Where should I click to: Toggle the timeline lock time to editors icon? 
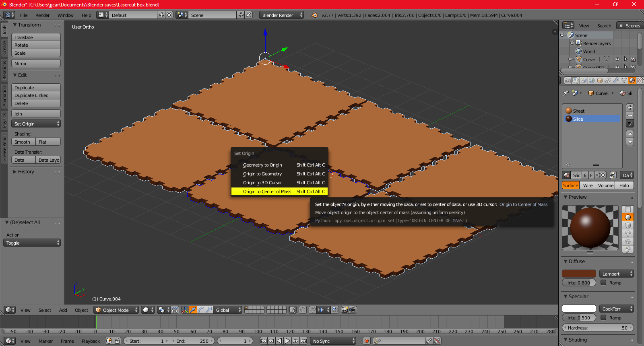coord(118,341)
